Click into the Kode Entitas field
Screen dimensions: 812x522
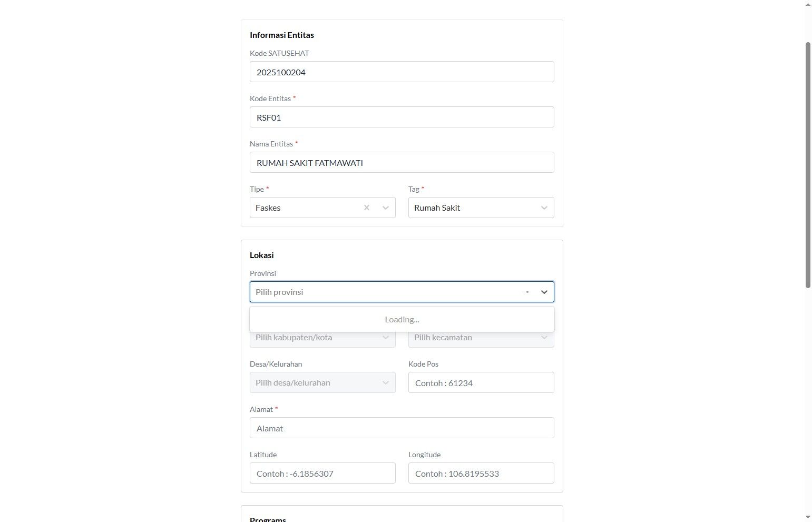[402, 117]
